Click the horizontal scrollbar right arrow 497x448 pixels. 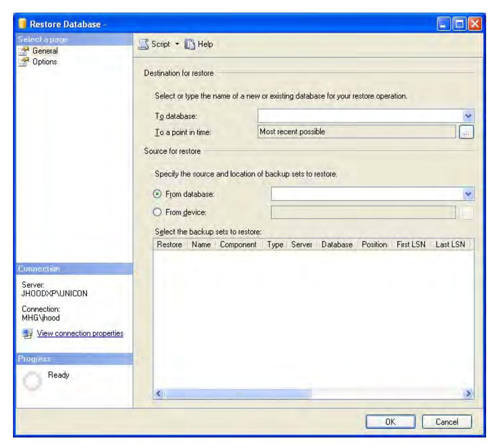tap(468, 394)
